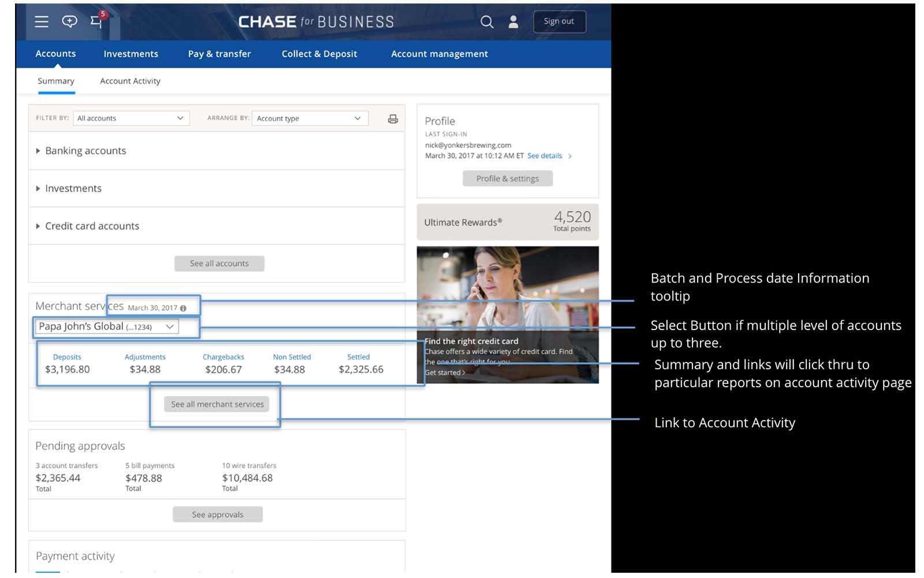Screen dimensions: 924x578
Task: Open notifications flag with badge 5
Action: click(x=98, y=20)
